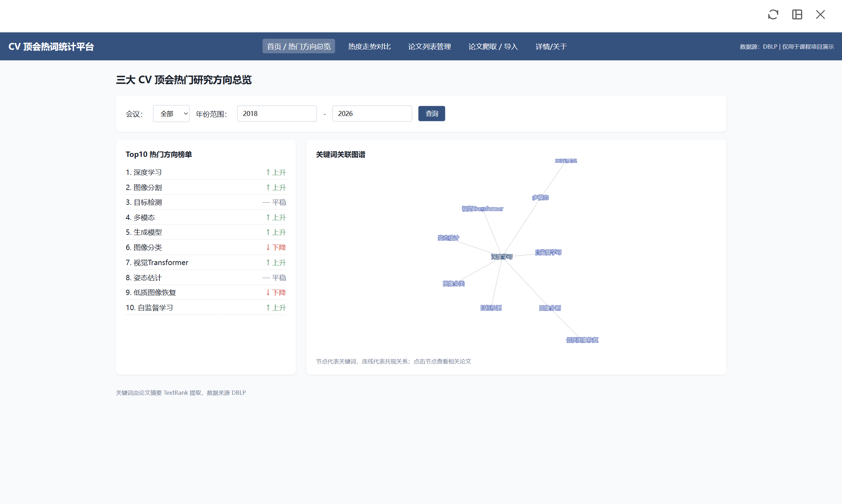Click the CV 顶会热词统计平台 title
The width and height of the screenshot is (842, 504).
tap(51, 47)
